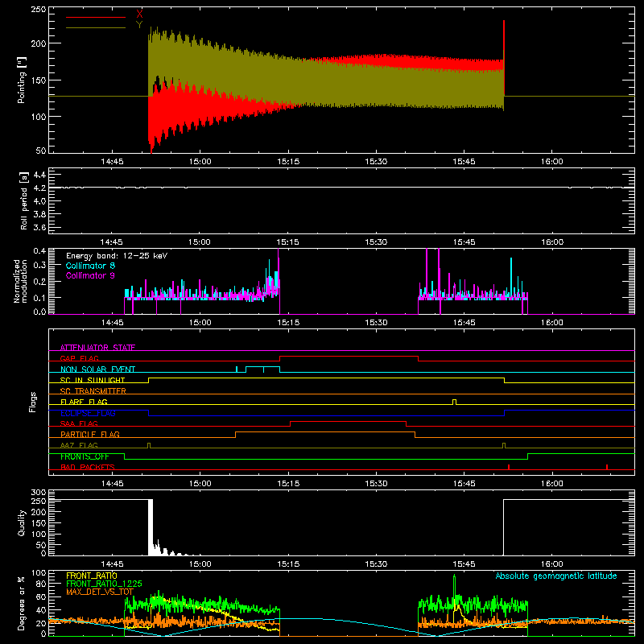This screenshot has height=644, width=644.
Task: Click the raised SAA_FLAG segment
Action: pyautogui.click(x=349, y=421)
